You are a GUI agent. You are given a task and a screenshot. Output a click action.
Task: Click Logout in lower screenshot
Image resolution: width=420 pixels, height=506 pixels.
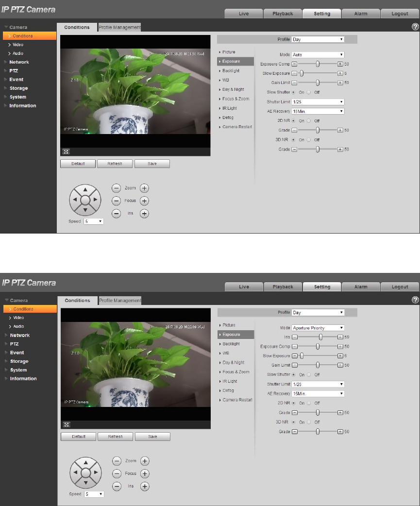click(400, 287)
